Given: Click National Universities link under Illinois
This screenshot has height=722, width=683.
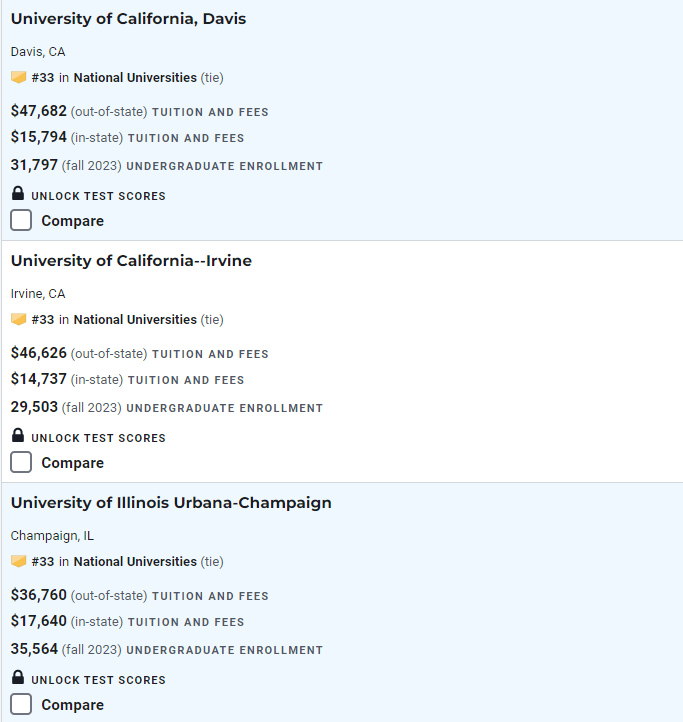Looking at the screenshot, I should 135,562.
